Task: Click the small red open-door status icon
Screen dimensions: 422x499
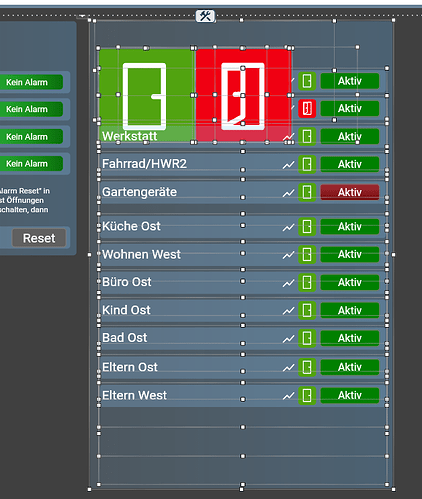Action: (307, 109)
